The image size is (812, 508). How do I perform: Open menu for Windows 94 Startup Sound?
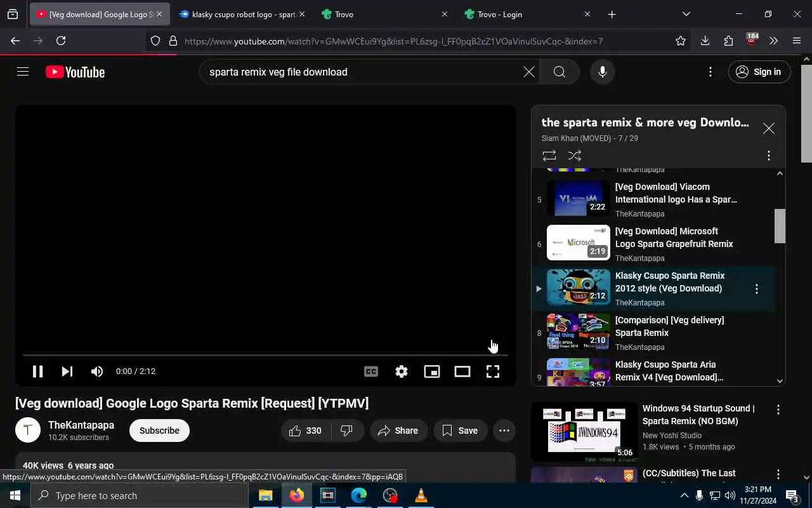[x=778, y=410]
